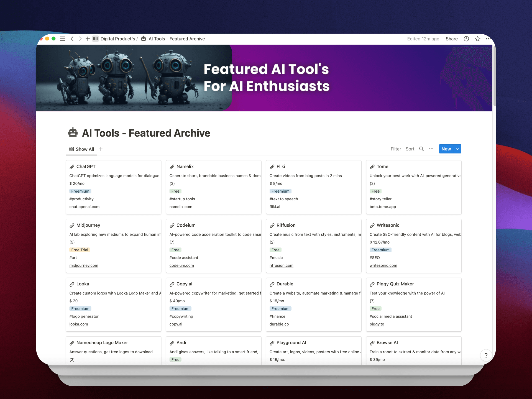
Task: Add a new page with plus icon
Action: pos(88,39)
